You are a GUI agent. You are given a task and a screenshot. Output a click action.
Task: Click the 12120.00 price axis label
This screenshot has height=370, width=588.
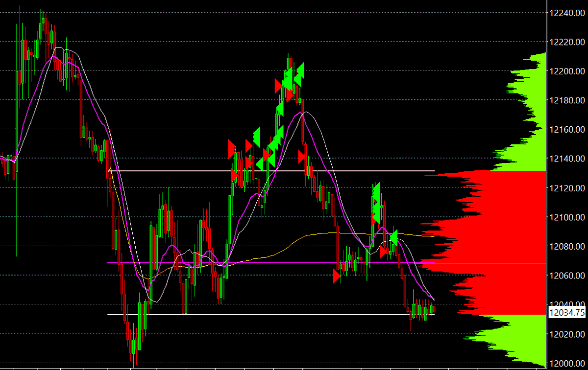tap(567, 188)
